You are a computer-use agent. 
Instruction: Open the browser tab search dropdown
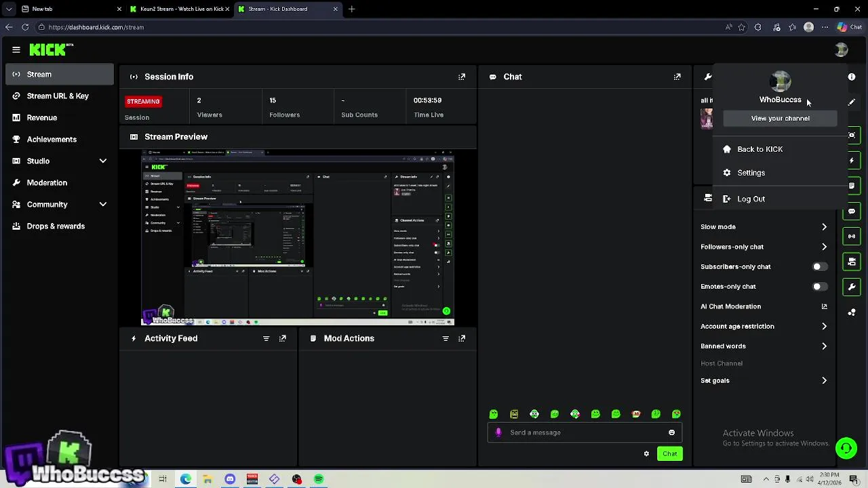[8, 9]
